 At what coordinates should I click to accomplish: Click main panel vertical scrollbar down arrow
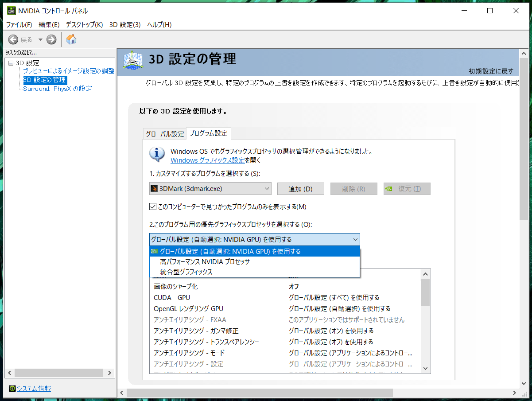click(524, 384)
